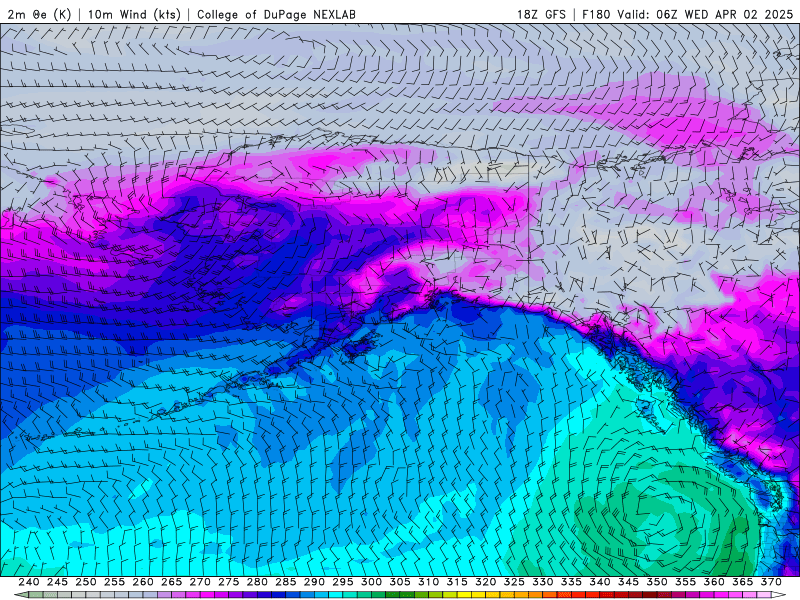Click the 325 value on the color scale
The width and height of the screenshot is (800, 600).
(x=514, y=582)
